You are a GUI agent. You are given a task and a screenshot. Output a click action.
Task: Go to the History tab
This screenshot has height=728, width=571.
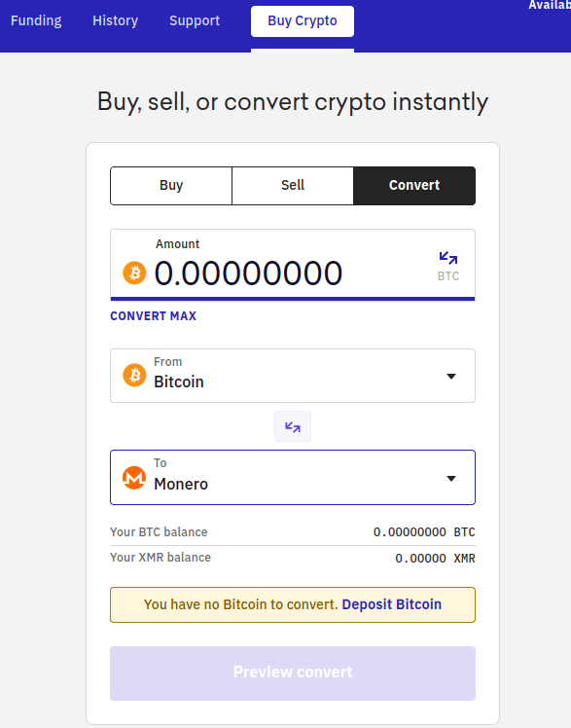point(115,20)
